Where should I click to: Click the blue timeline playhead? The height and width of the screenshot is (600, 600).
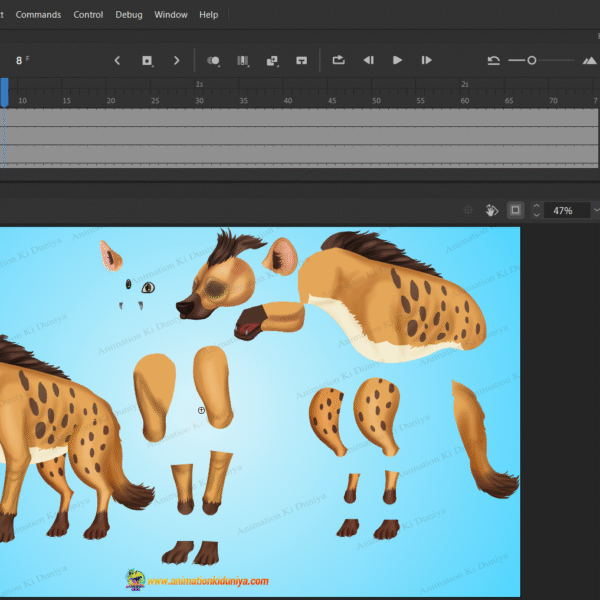click(x=4, y=92)
